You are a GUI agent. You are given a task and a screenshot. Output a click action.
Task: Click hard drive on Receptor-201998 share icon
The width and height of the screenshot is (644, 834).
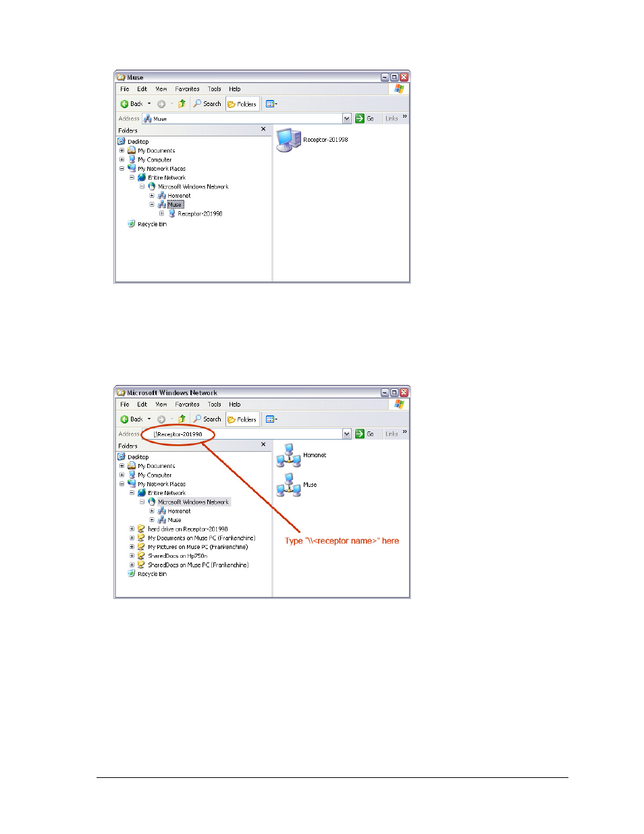[x=141, y=529]
